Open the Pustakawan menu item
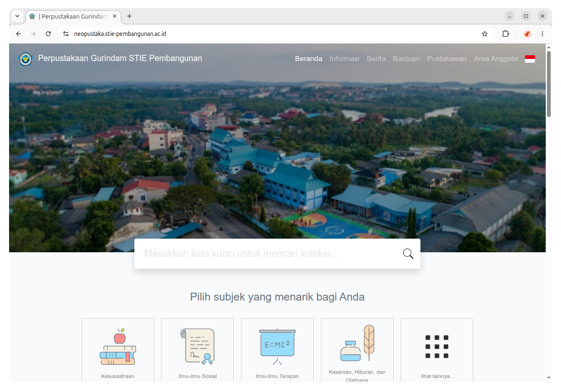Viewport: 561px width, 392px height. point(447,59)
